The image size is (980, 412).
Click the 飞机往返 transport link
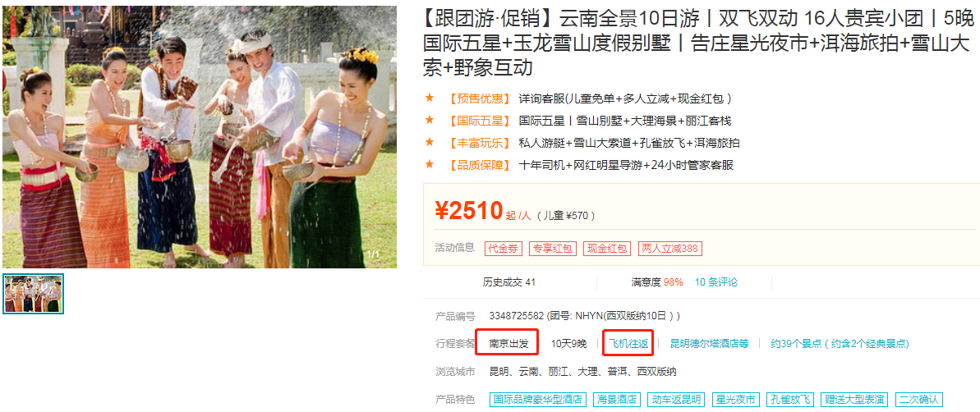pyautogui.click(x=628, y=343)
